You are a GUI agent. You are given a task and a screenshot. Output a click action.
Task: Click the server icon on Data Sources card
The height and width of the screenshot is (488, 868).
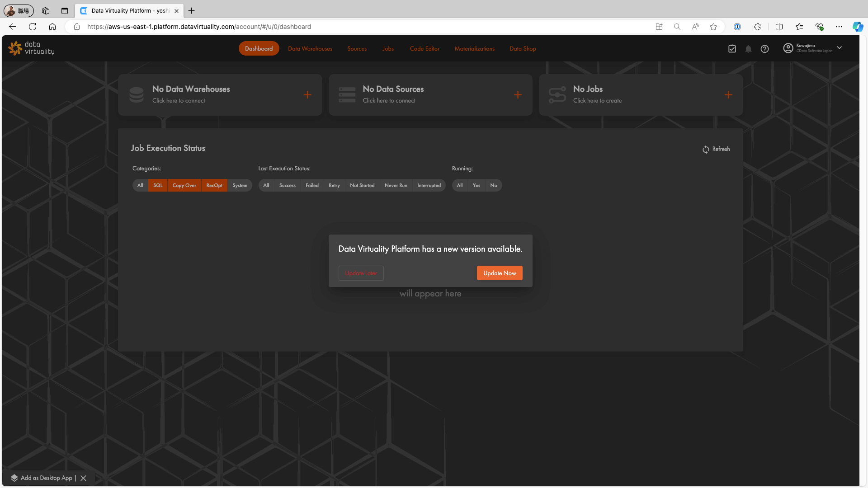(x=347, y=95)
